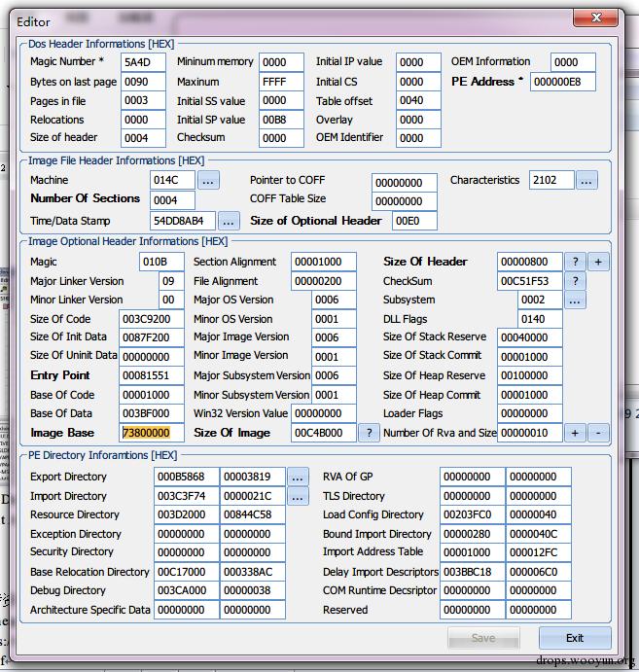Click the Magic Number field in Dos Header
639x672 pixels.
[x=143, y=62]
